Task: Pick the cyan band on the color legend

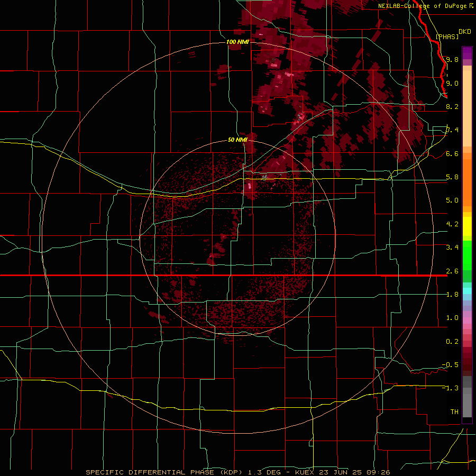Action: click(x=467, y=291)
